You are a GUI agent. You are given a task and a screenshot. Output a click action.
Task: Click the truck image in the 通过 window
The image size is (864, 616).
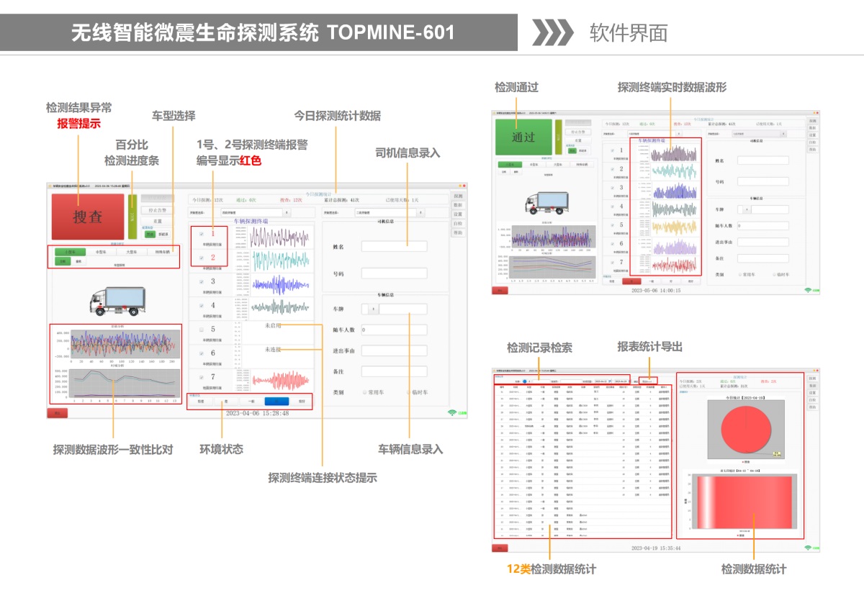pyautogui.click(x=547, y=203)
